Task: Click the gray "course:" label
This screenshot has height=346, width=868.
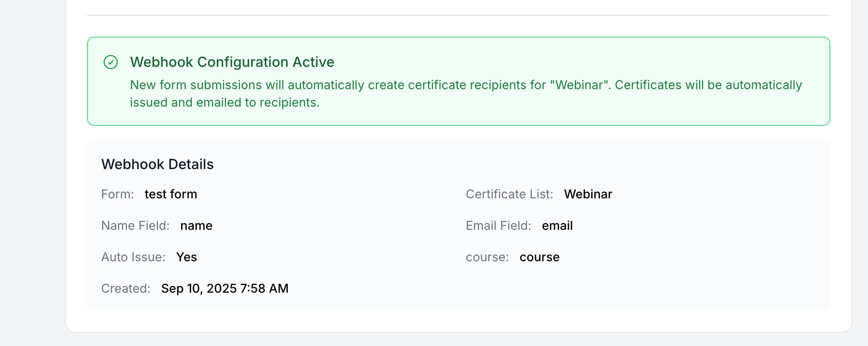Action: tap(487, 257)
